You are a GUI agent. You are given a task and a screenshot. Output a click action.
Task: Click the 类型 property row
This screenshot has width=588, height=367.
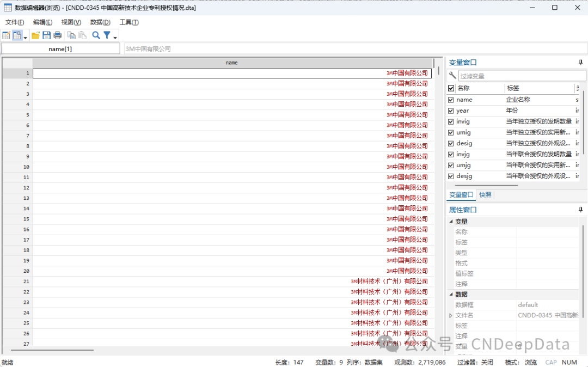(x=515, y=253)
